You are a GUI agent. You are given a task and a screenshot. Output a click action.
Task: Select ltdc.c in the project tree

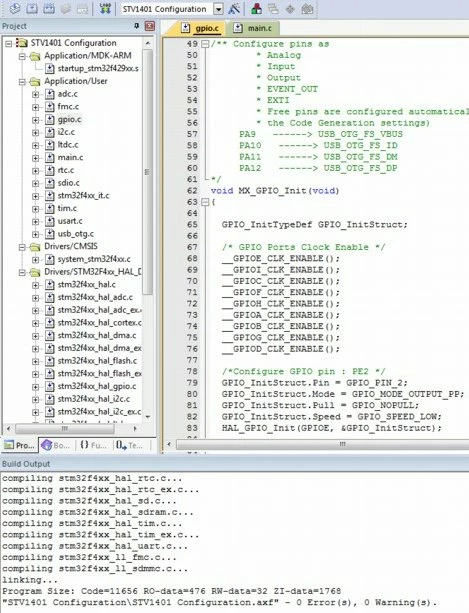(68, 145)
